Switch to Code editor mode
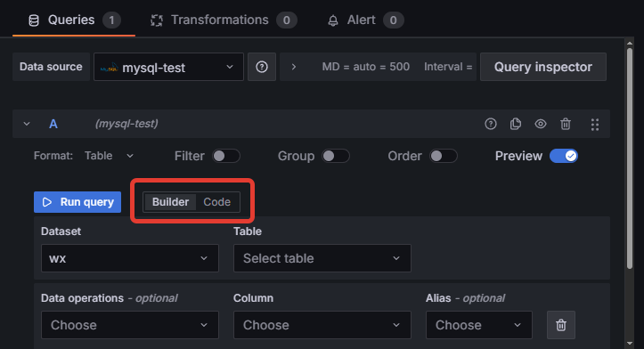 [216, 202]
